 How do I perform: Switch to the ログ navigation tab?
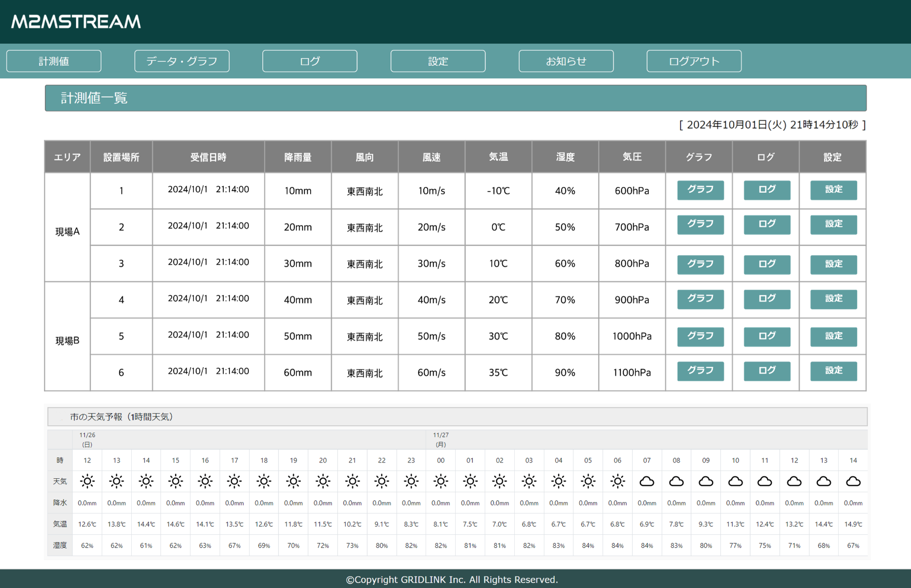point(310,61)
